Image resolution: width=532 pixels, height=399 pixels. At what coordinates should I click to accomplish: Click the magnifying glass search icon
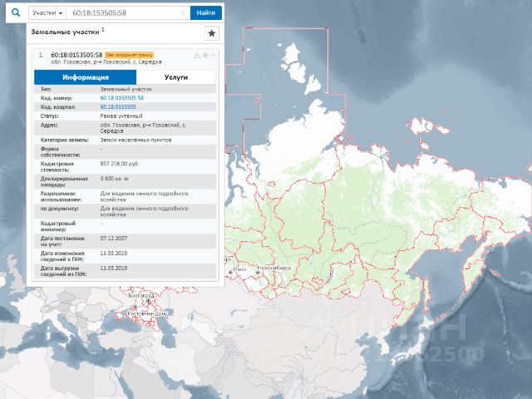tap(13, 13)
